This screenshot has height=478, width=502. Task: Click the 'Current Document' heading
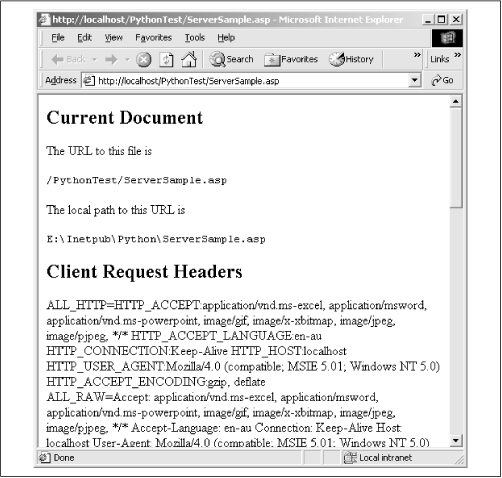[x=124, y=117]
